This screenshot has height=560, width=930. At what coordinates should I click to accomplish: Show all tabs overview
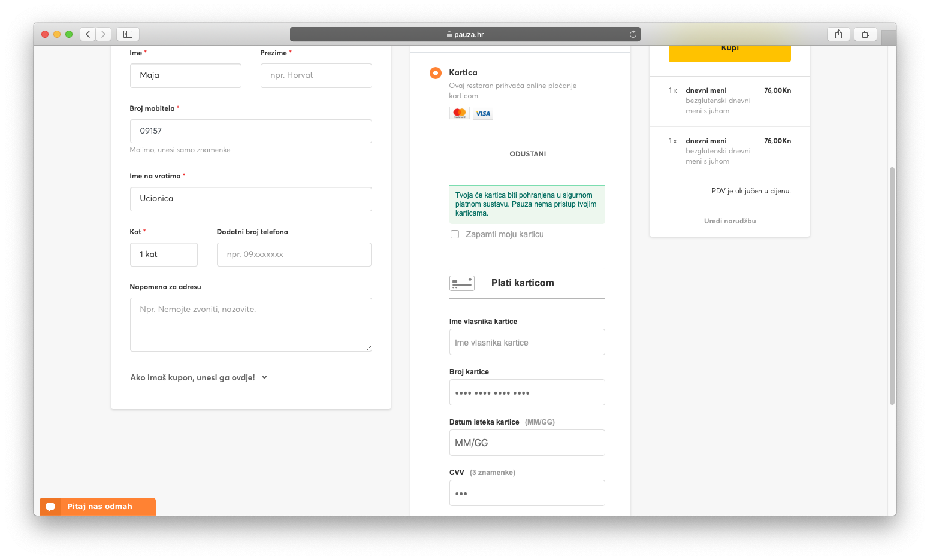(865, 34)
